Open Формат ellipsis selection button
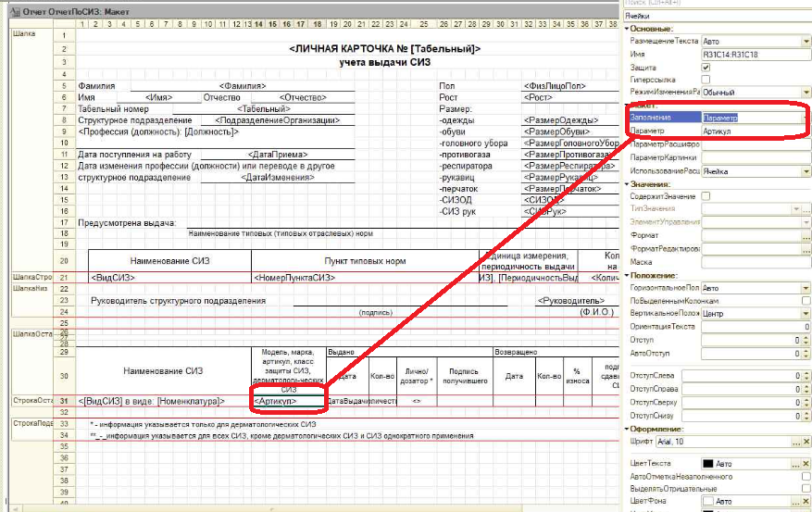 pos(806,235)
